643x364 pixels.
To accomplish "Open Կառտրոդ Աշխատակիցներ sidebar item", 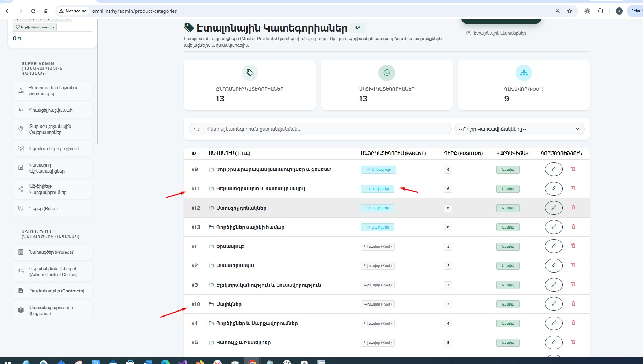I will tap(52, 168).
